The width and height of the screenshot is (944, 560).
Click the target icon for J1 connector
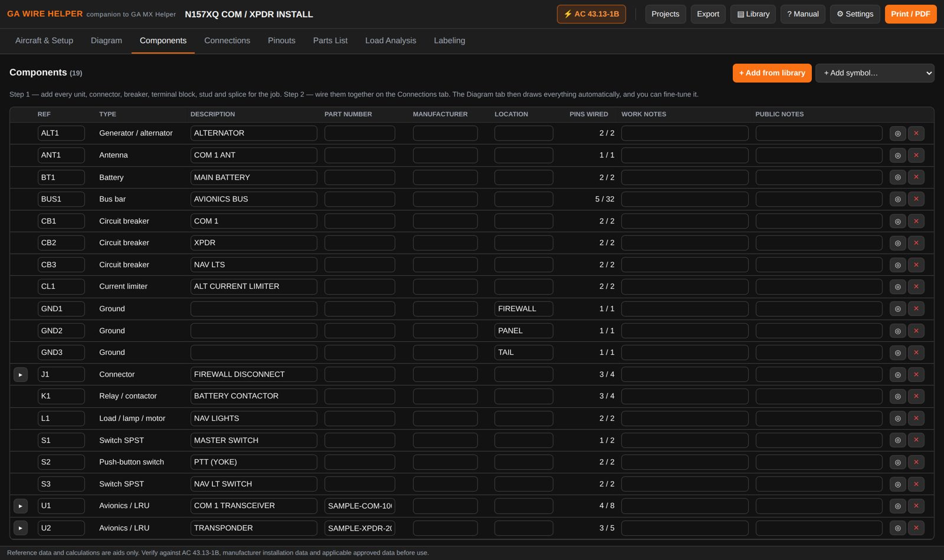897,374
